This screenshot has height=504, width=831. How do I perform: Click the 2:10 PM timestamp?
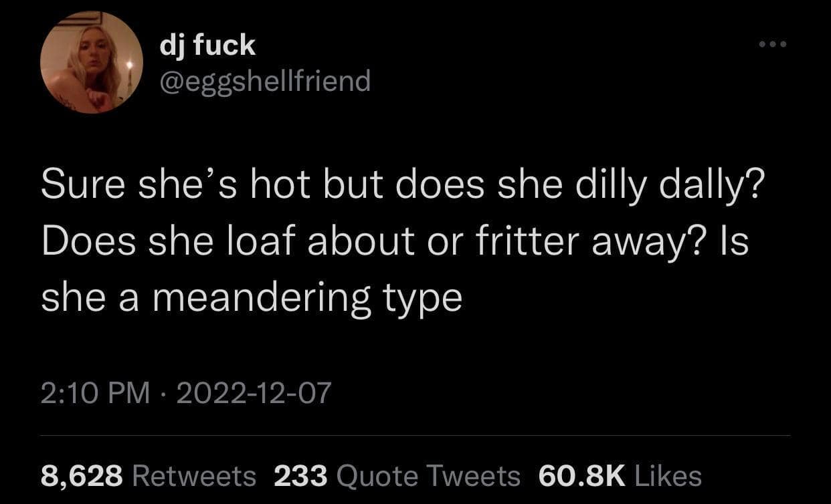coord(94,393)
